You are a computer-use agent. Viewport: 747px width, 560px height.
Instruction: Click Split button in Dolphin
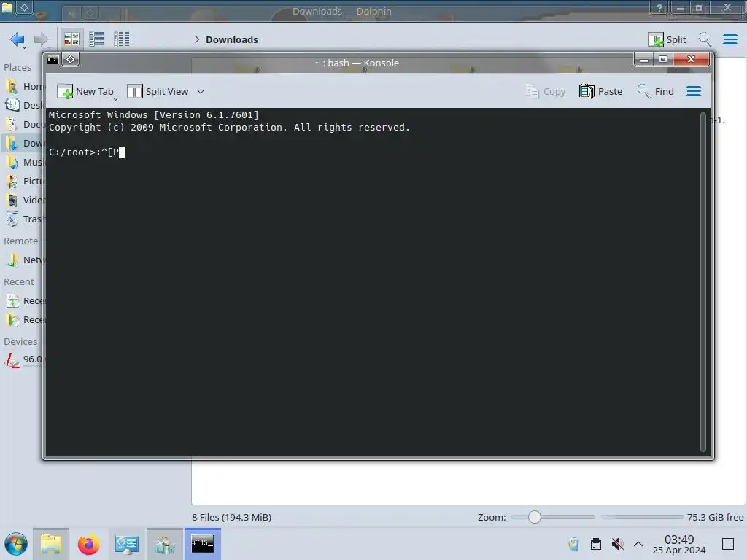pos(667,39)
